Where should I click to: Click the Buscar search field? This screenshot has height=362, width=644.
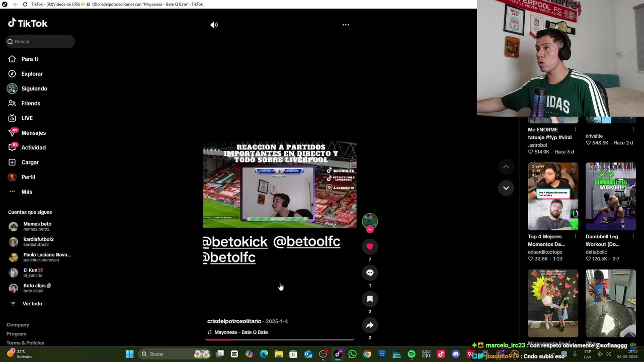pyautogui.click(x=40, y=42)
